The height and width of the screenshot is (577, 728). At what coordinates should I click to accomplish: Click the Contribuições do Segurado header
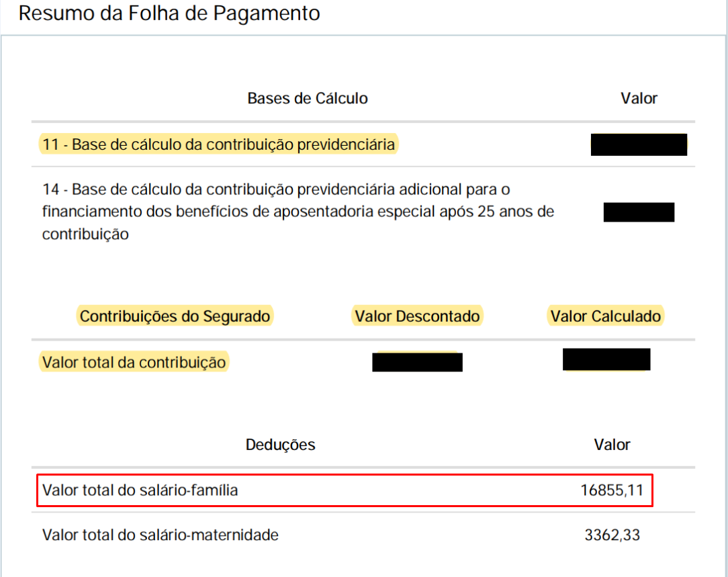(x=175, y=316)
